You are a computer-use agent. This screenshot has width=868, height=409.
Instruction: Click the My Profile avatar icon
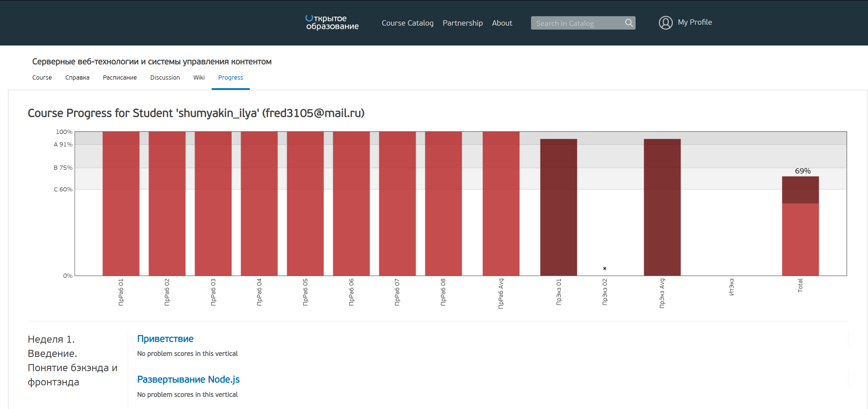tap(665, 22)
